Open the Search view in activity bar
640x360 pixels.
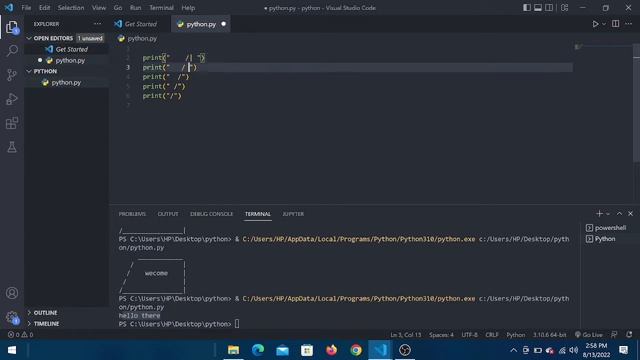12,51
